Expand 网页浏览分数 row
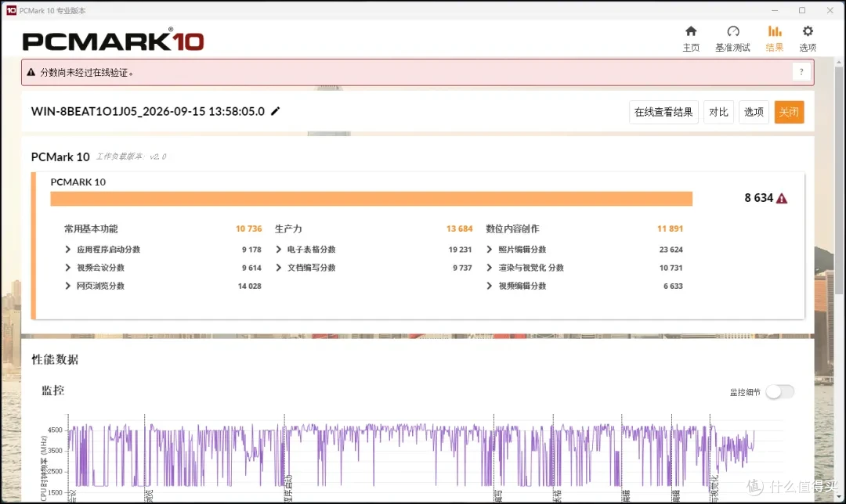Screen dimensions: 846x504 click(68, 286)
